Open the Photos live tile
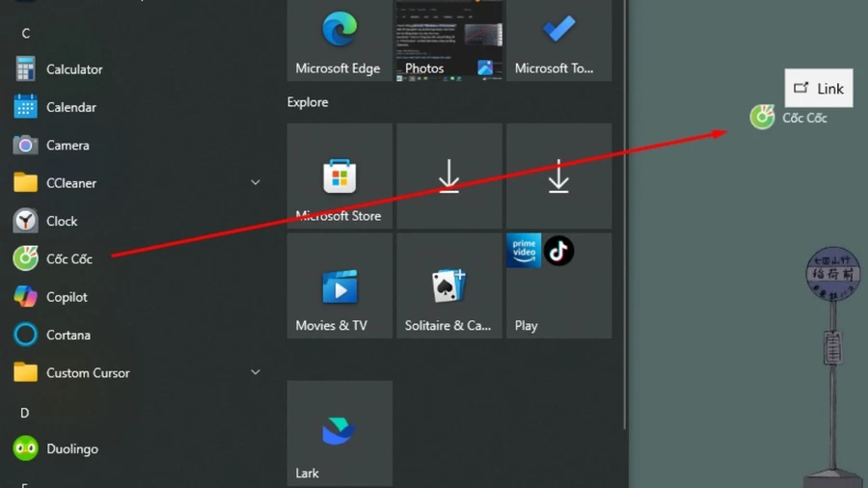The height and width of the screenshot is (488, 868). pyautogui.click(x=448, y=41)
